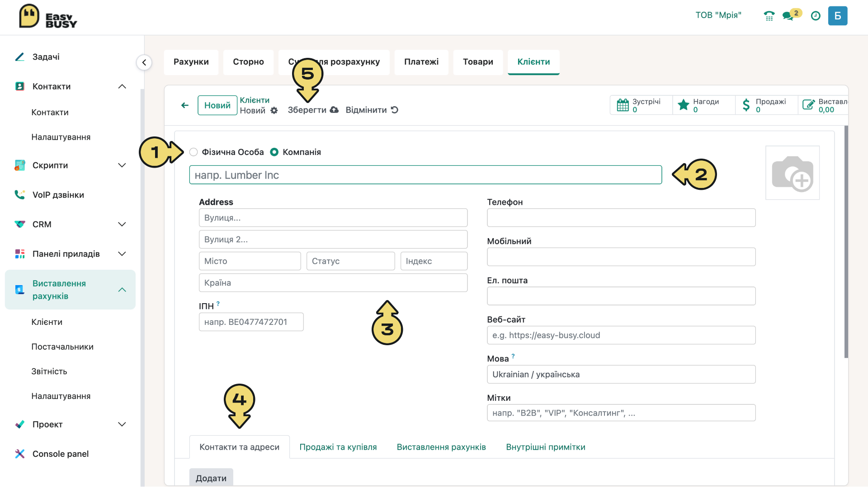Open the clock activities icon
This screenshot has width=868, height=488.
pos(816,16)
